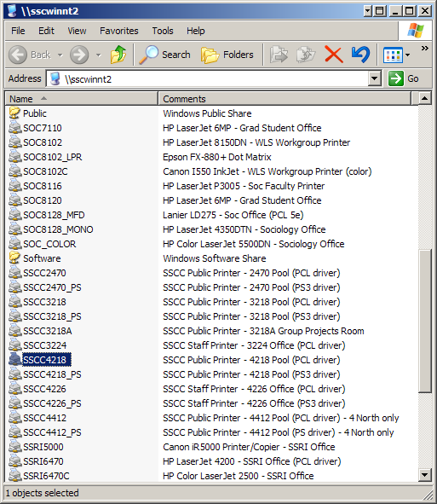Sort by the Name column header
The image size is (437, 504).
(82, 99)
